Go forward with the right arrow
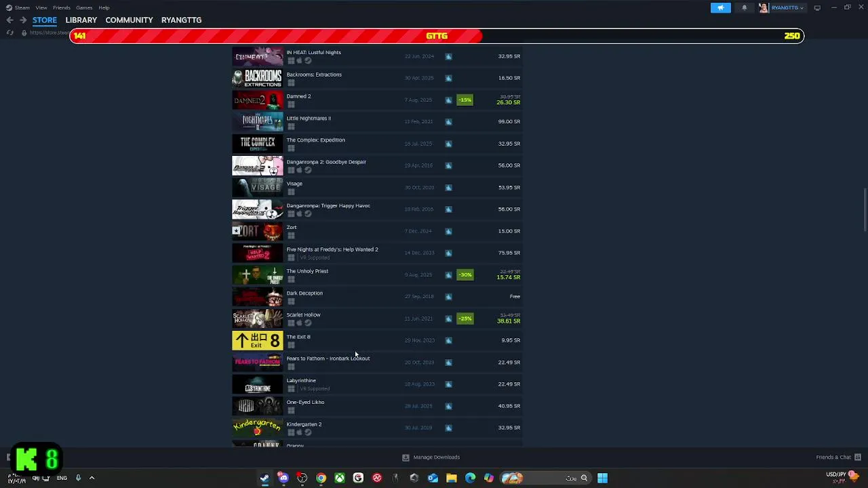 click(22, 20)
